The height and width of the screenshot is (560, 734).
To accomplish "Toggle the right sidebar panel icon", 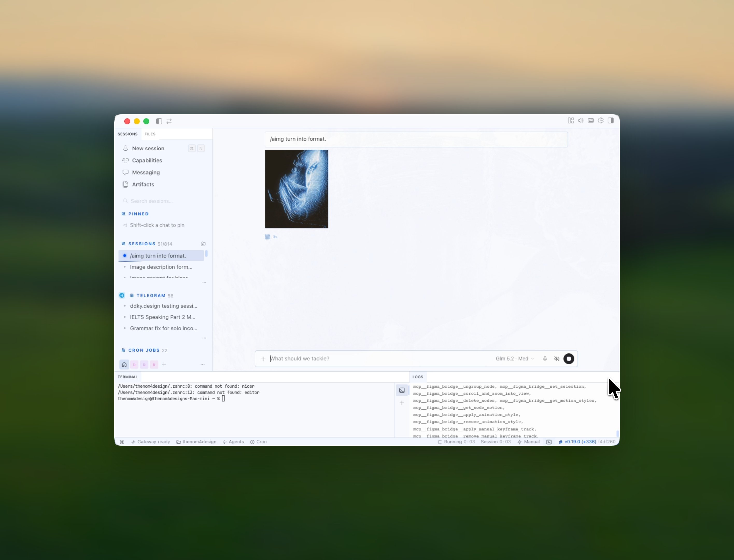I will (611, 121).
